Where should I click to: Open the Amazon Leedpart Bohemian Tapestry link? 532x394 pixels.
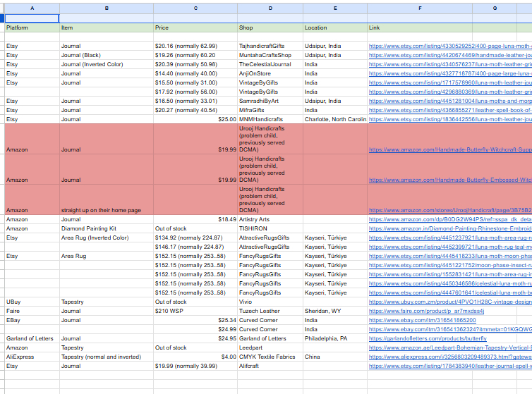tap(449, 347)
